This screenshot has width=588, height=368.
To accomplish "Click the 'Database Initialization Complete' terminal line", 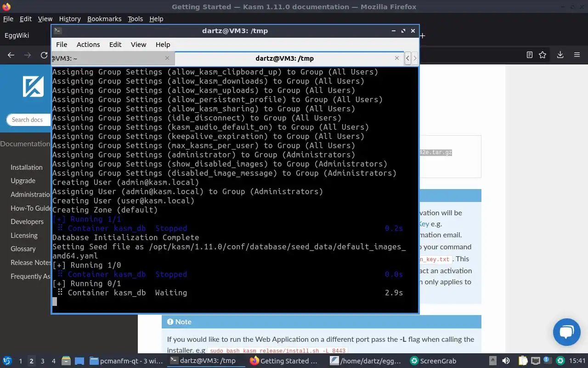I will pos(125,237).
